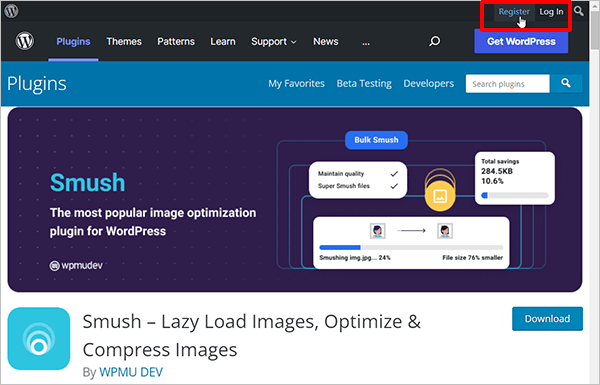Click the Register link
This screenshot has height=385, width=600.
[514, 12]
